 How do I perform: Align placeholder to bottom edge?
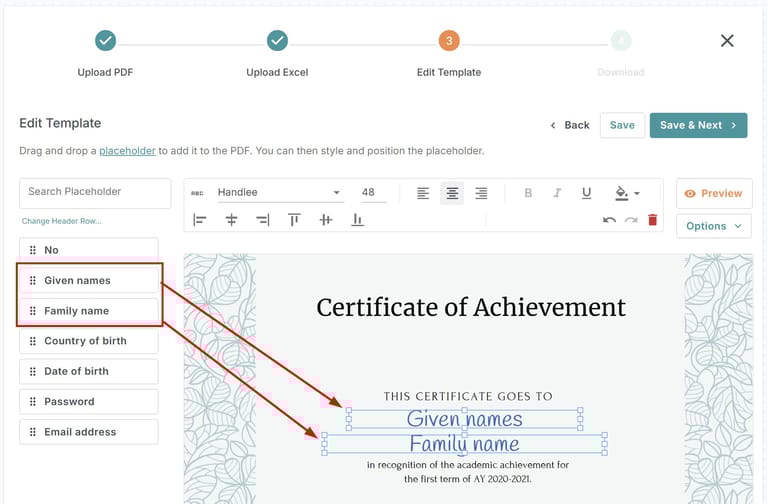coord(357,220)
